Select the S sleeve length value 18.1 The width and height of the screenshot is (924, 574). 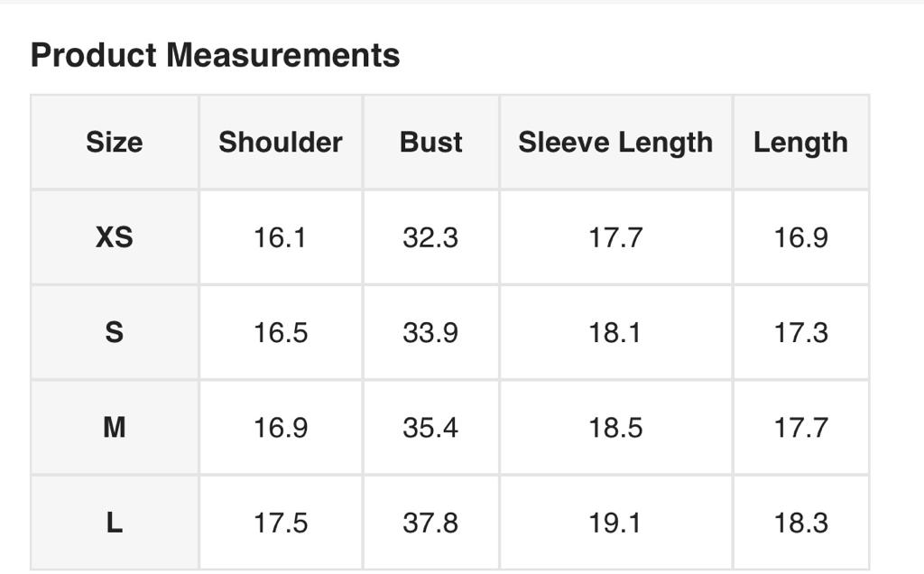(x=615, y=333)
